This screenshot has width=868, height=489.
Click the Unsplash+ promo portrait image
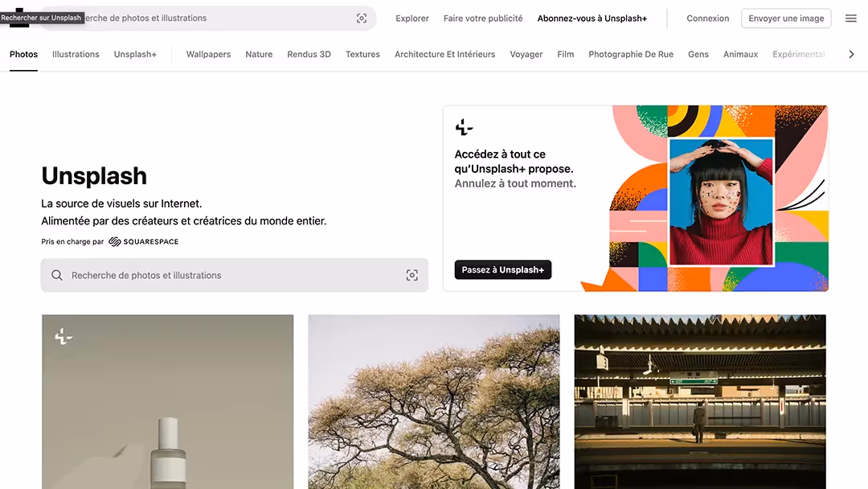click(721, 202)
